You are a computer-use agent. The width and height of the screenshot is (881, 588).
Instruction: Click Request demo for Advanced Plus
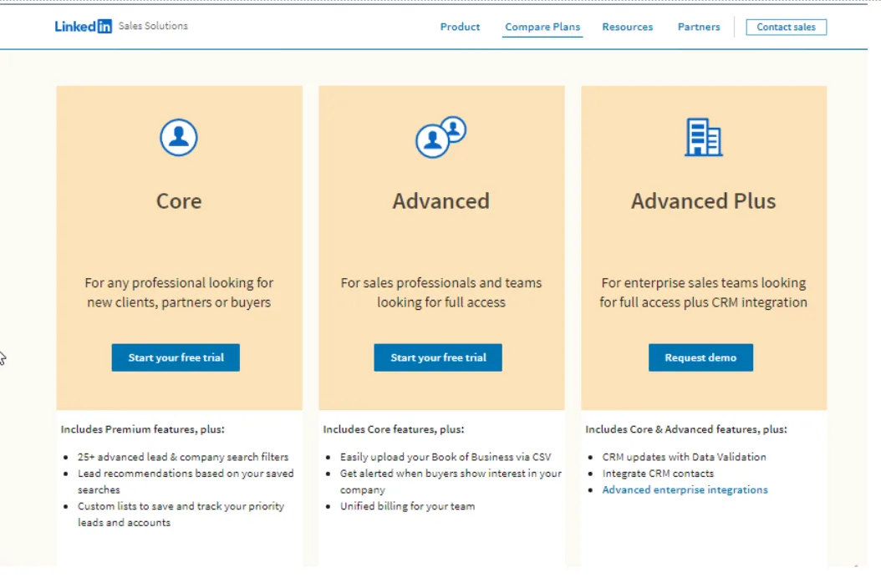(x=700, y=357)
